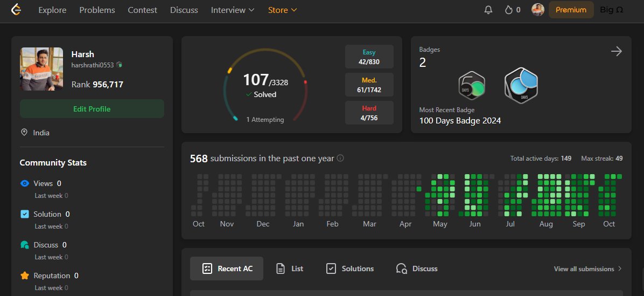644x296 pixels.
Task: Click the Badges count 2
Action: click(423, 63)
